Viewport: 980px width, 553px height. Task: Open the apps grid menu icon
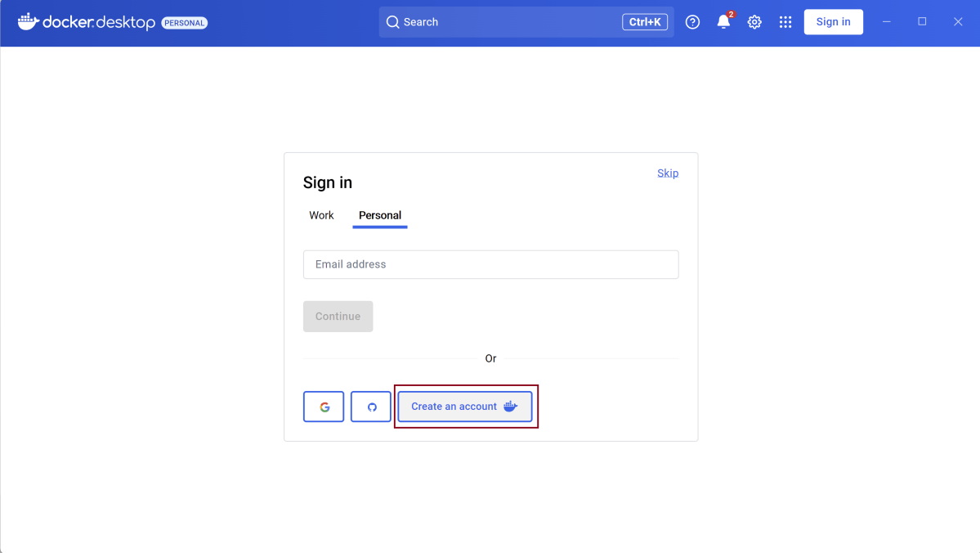pyautogui.click(x=785, y=22)
